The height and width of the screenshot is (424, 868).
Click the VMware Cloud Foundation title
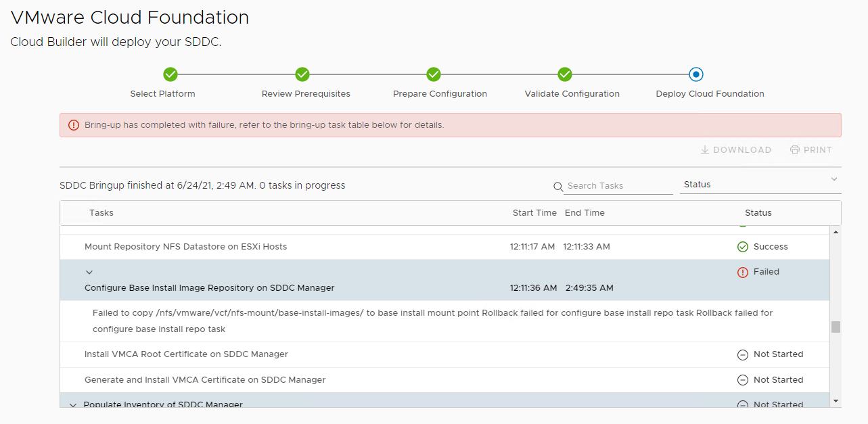130,18
